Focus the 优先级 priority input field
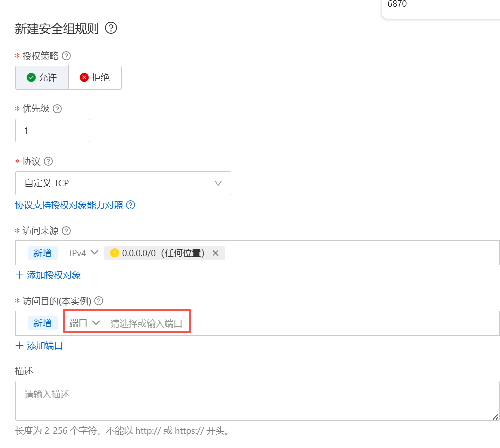 pyautogui.click(x=52, y=131)
